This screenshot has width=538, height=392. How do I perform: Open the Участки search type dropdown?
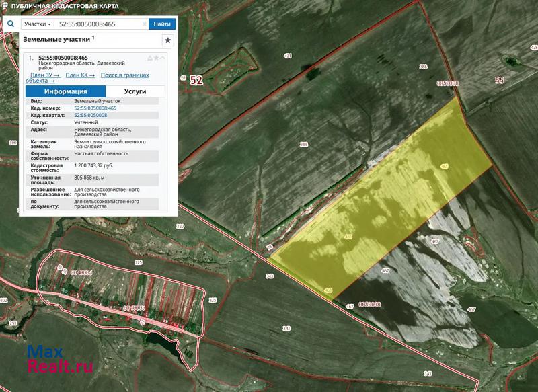[x=37, y=24]
